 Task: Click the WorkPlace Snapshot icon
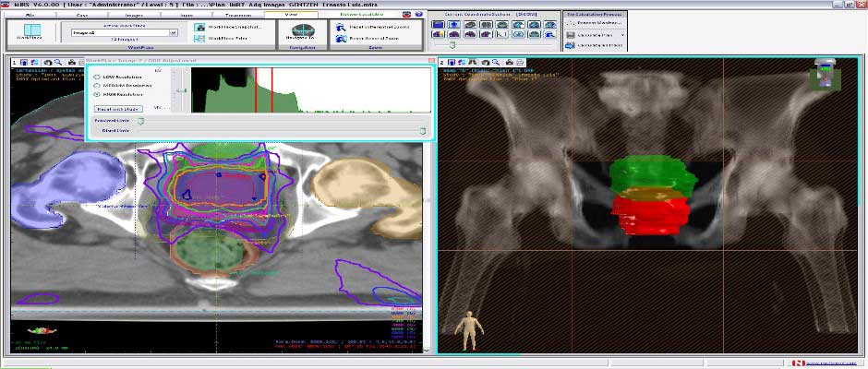(200, 27)
